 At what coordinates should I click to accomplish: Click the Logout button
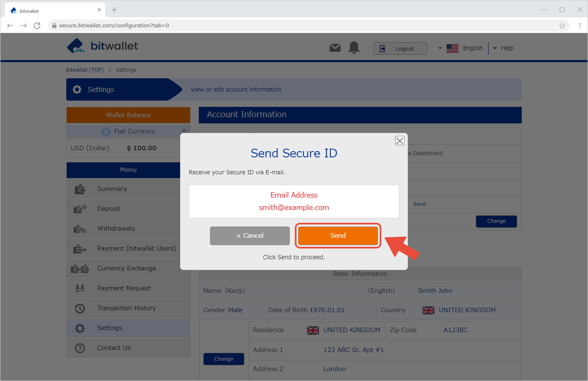[400, 48]
